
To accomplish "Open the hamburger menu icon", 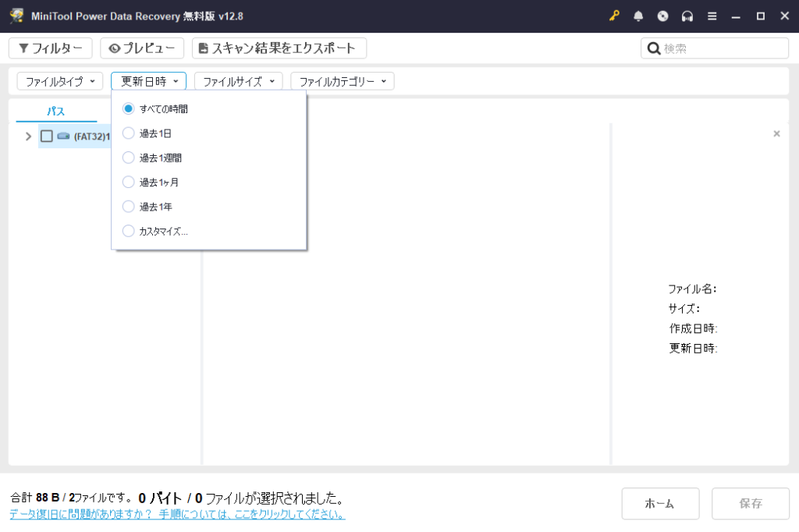I will 712,16.
